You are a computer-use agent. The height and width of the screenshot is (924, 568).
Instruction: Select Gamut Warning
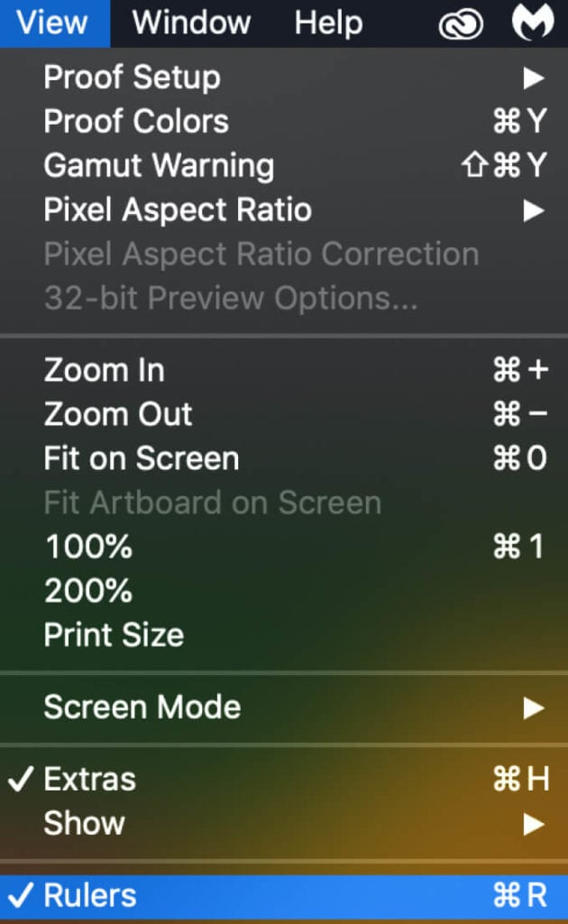pyautogui.click(x=159, y=166)
